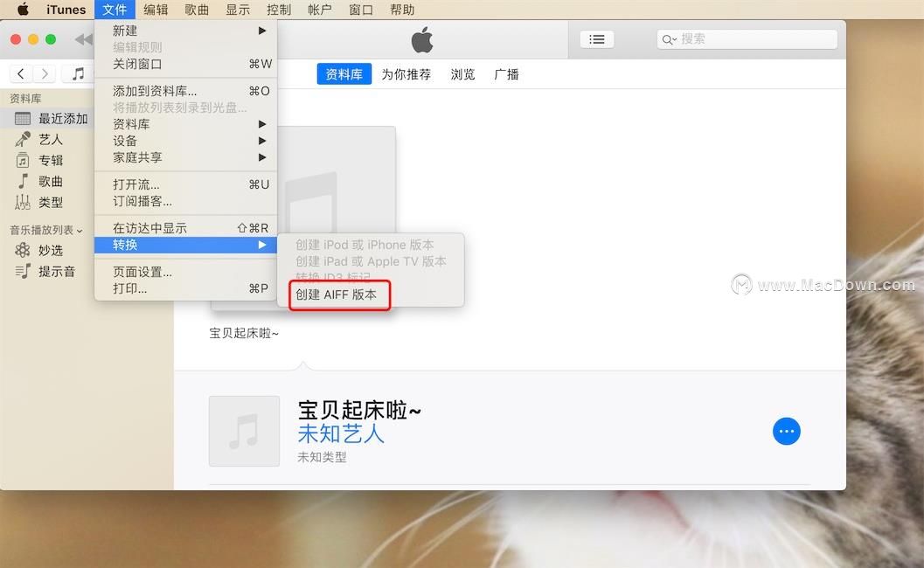
Task: Expand the 转换 submenu
Action: click(185, 245)
